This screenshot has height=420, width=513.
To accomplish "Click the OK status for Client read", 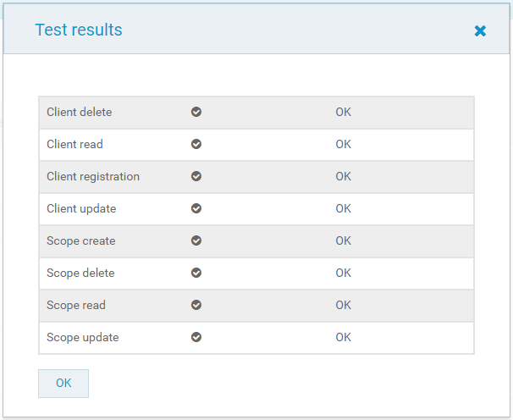I will point(343,144).
